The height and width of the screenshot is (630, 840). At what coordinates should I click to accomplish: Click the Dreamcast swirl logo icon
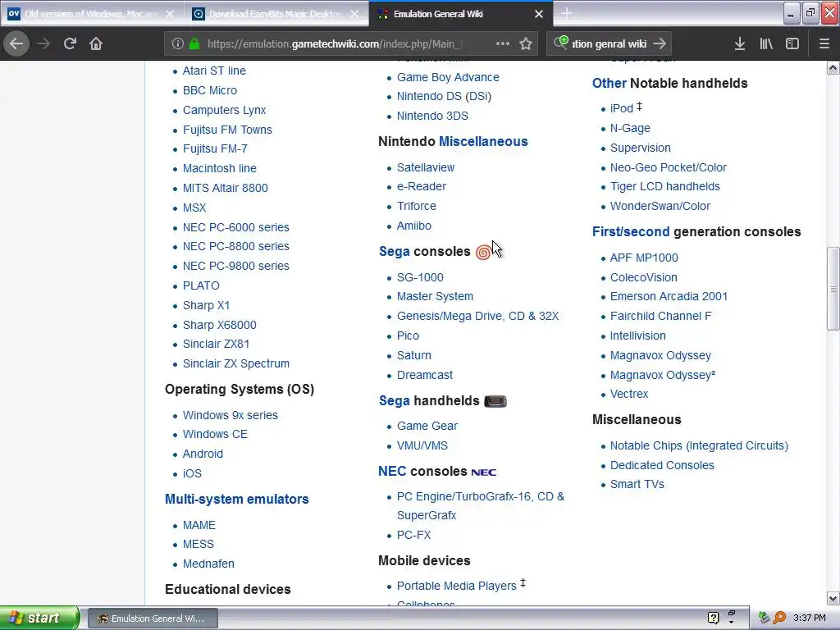[x=483, y=252]
